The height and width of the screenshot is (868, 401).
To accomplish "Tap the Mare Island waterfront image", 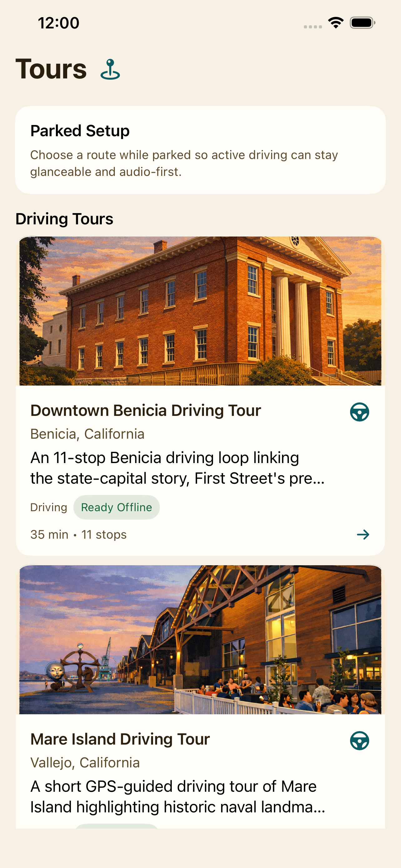I will pyautogui.click(x=200, y=640).
